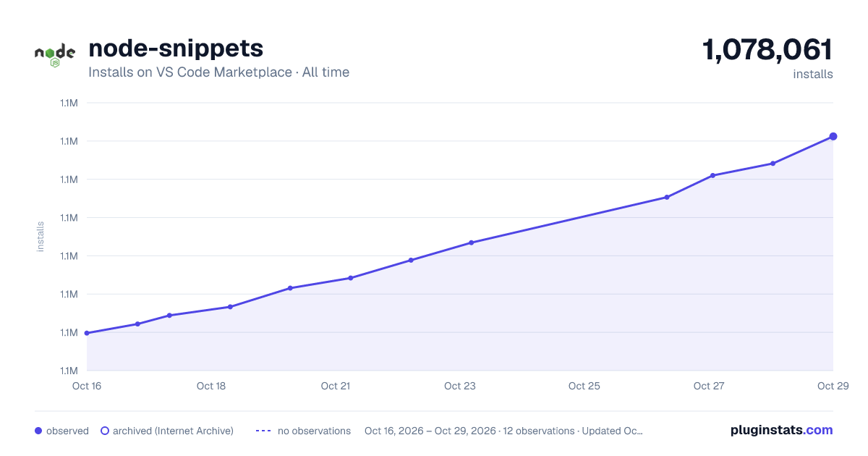Click the hollow 'archived' legend marker
This screenshot has width=868, height=456.
pyautogui.click(x=105, y=431)
